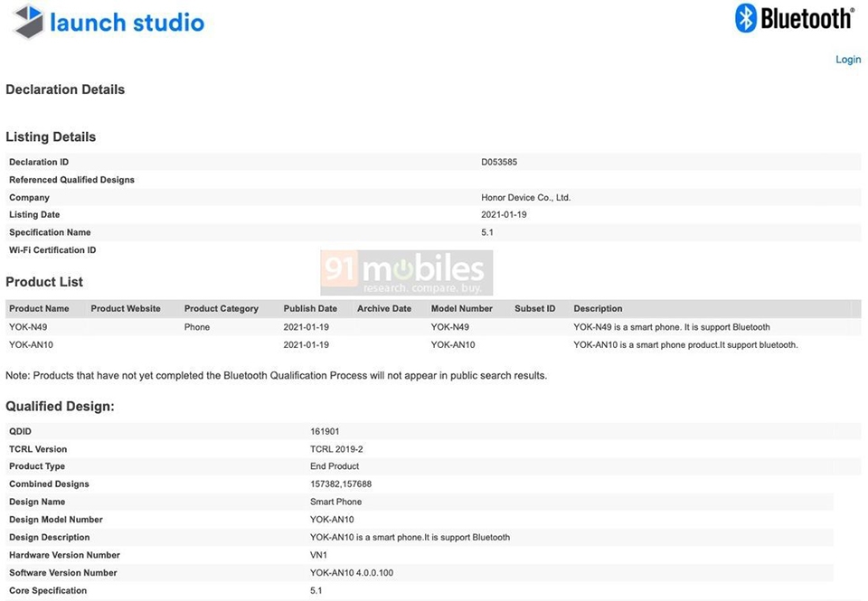This screenshot has width=868, height=601.
Task: Select Design Model Number value YOK-AN10
Action: click(332, 519)
